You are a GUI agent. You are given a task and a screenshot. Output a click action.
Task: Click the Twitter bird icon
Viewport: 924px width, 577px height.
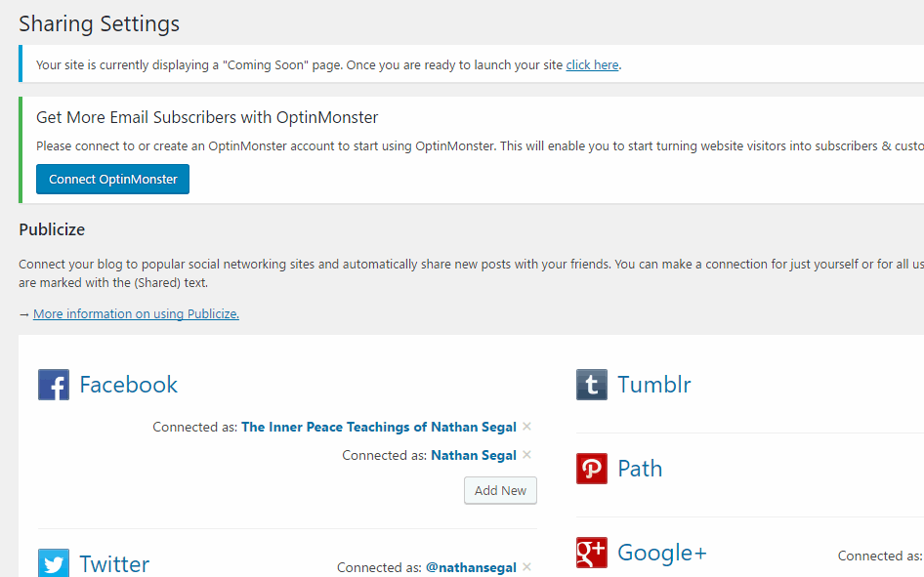(x=54, y=563)
